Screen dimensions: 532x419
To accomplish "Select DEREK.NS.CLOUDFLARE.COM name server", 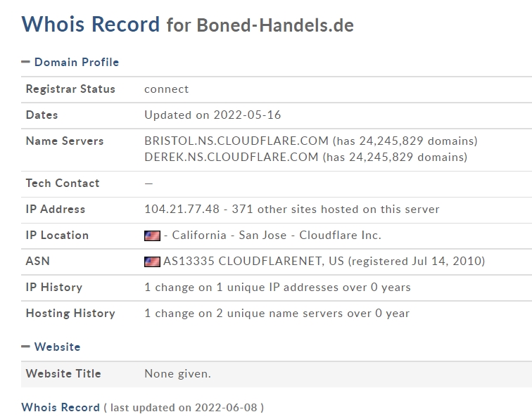I will click(x=232, y=157).
